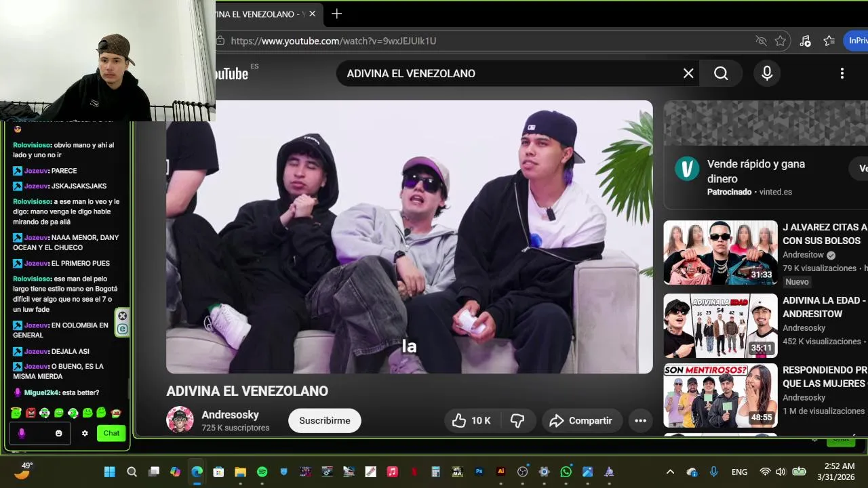Screen dimensions: 868x488
Task: Click the tracking prevention eye icon
Action: (761, 41)
